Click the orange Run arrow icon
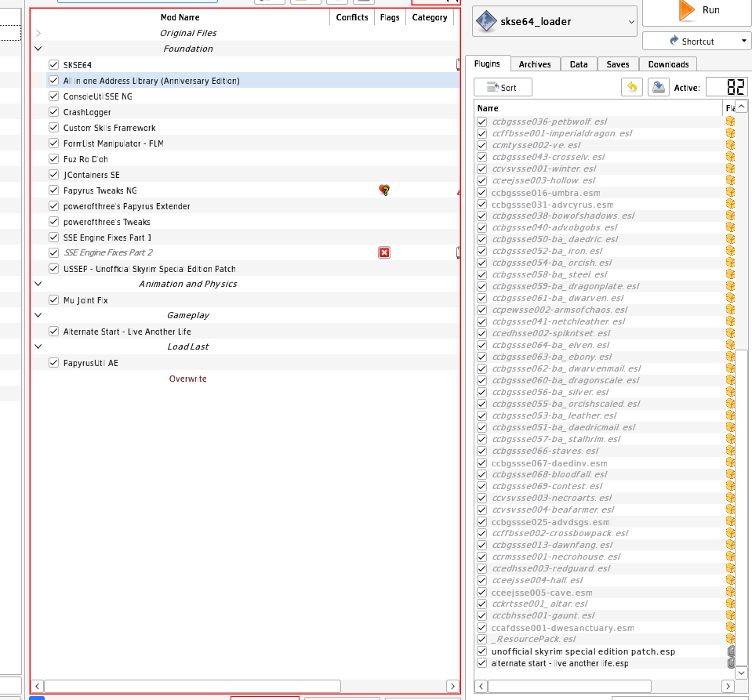Viewport: 752px width, 700px height. 687,10
